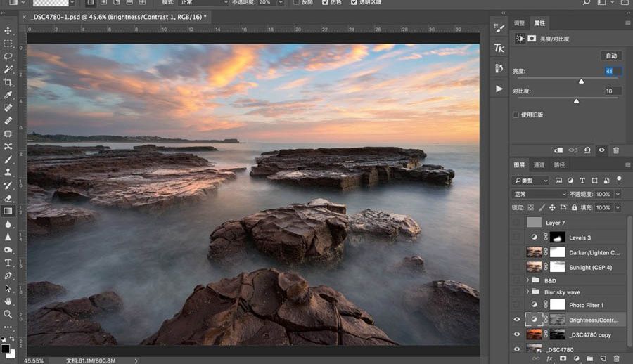Add layer style fx icon
Image resolution: width=633 pixels, height=364 pixels.
pos(549,358)
